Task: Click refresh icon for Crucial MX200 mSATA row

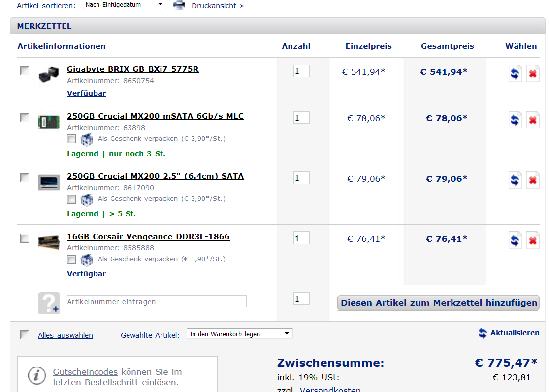Action: coord(515,120)
